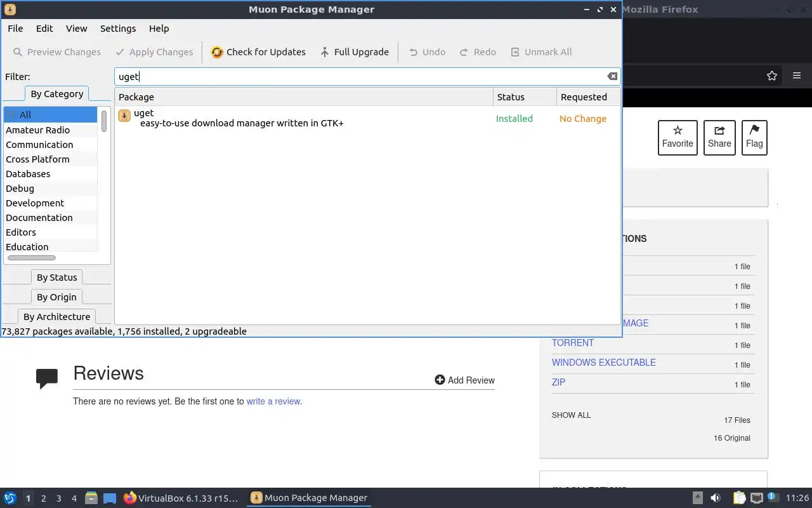Switch to virtual desktop 3

coord(59,498)
